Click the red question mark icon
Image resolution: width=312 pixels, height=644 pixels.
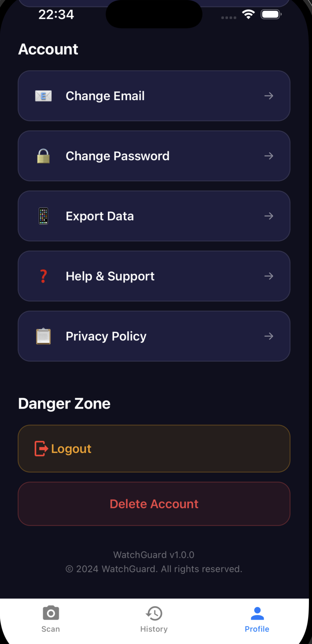(x=43, y=276)
